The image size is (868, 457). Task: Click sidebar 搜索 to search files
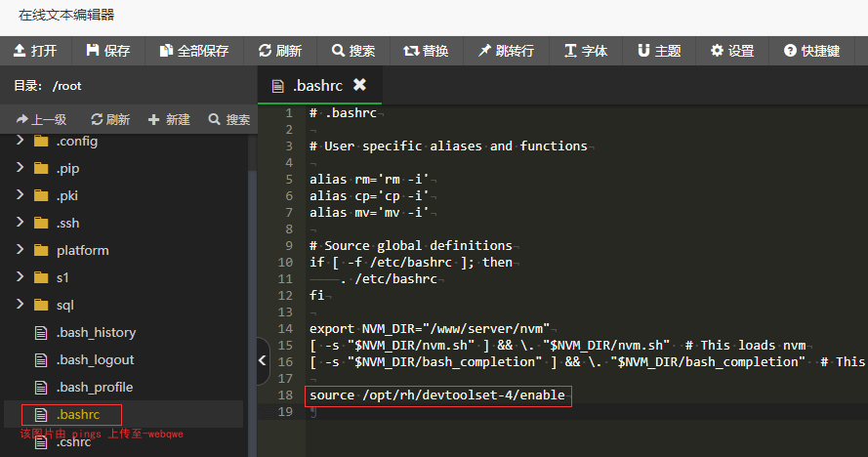229,119
